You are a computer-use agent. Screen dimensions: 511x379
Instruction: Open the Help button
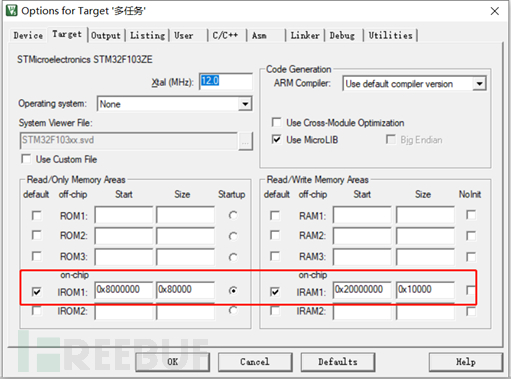point(466,362)
